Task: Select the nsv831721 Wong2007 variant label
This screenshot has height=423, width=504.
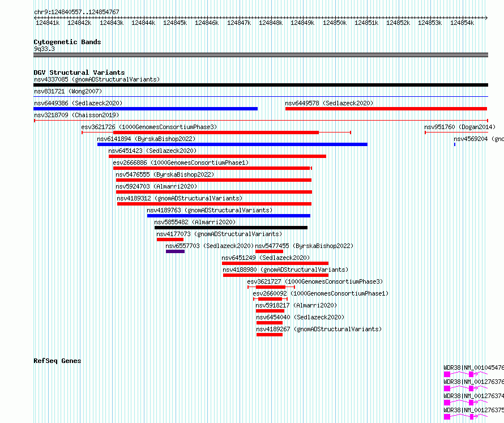Action: 68,91
